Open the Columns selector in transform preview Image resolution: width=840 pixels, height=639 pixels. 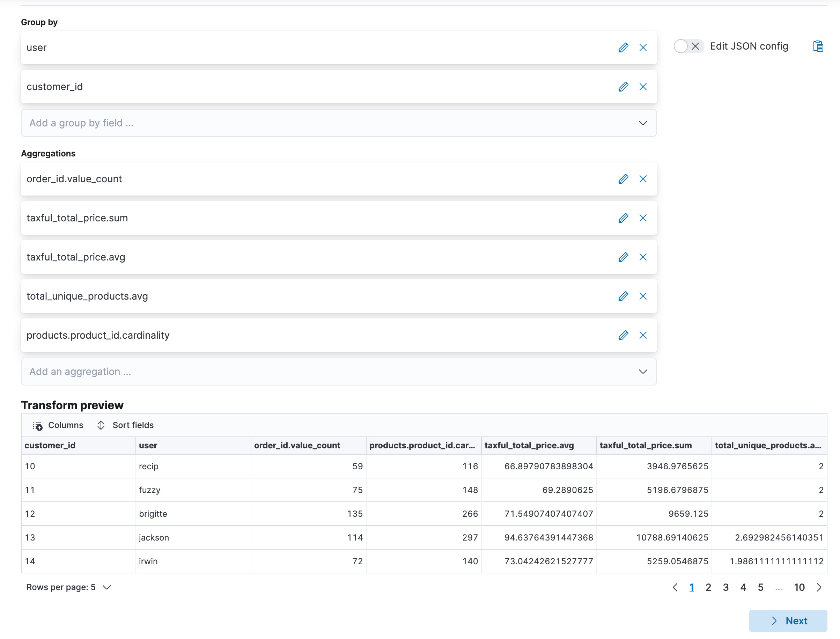pyautogui.click(x=58, y=425)
